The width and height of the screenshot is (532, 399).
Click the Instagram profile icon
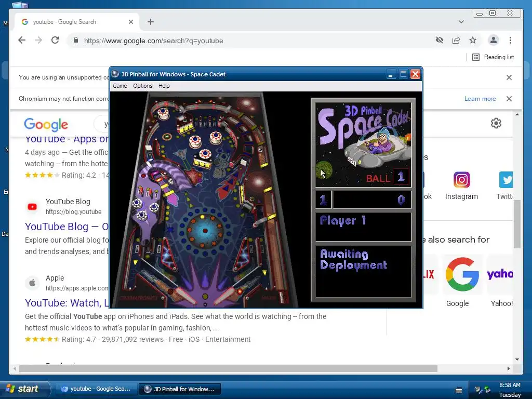[x=461, y=179]
